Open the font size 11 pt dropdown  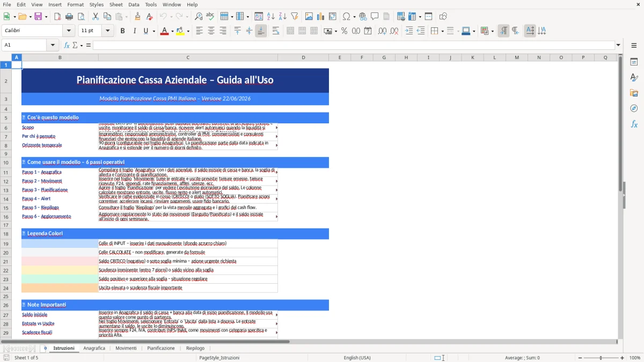pyautogui.click(x=108, y=31)
